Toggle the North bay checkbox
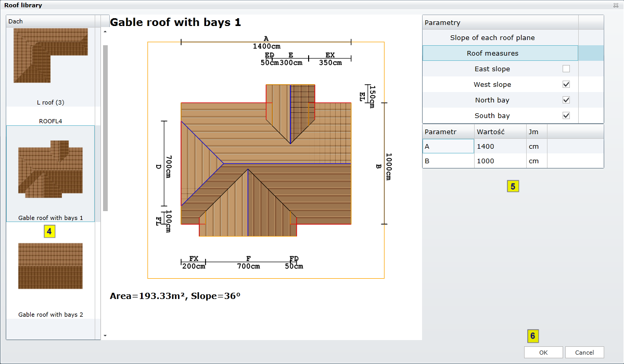624x364 pixels. [x=566, y=100]
